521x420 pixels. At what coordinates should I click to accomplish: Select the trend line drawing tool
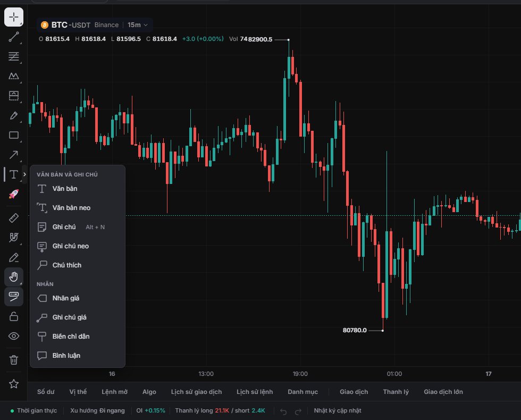coord(14,37)
